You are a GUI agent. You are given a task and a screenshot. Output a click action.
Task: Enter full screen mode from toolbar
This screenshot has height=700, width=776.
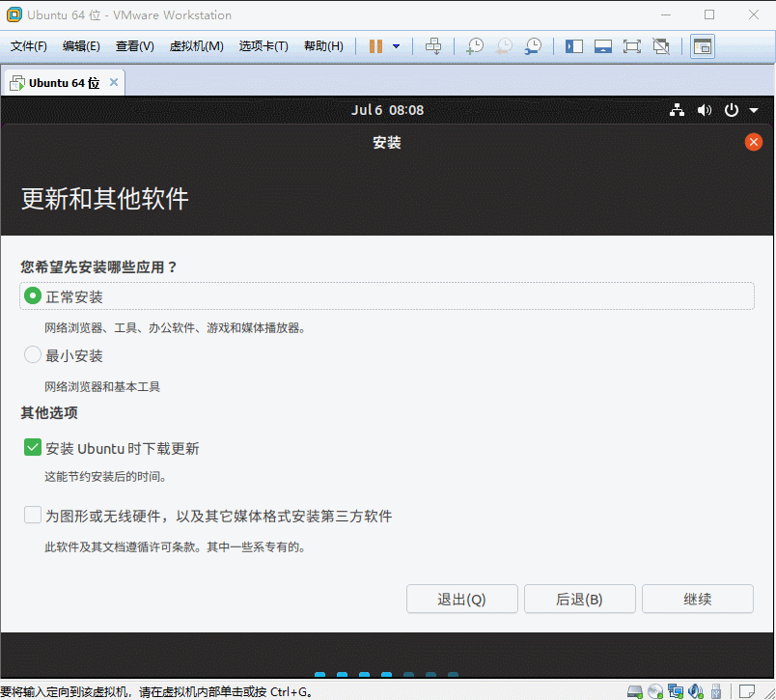pyautogui.click(x=631, y=46)
